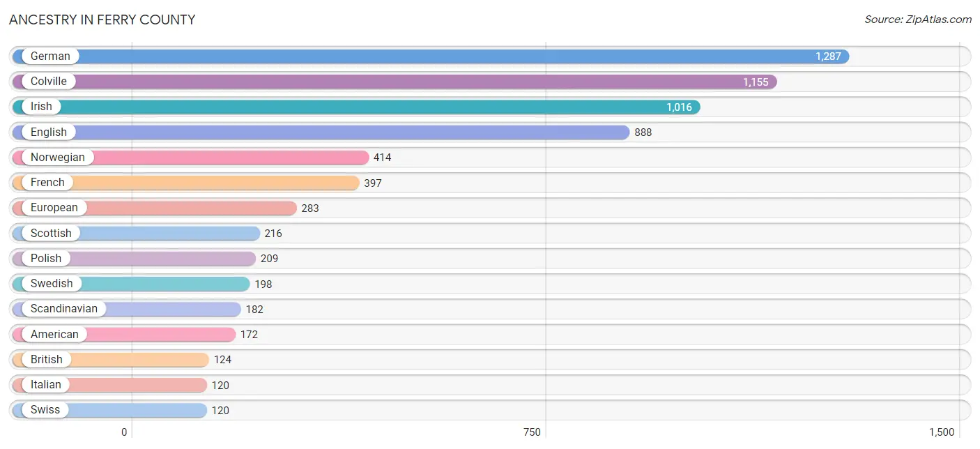Viewport: 980px width, 449px height.
Task: Select the French ancestry label
Action: pos(47,183)
